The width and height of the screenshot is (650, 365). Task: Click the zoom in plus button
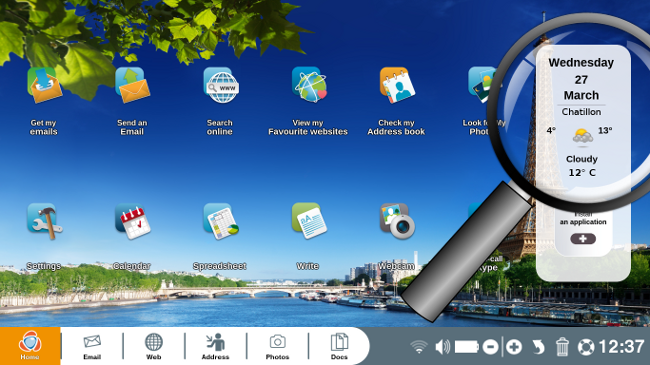[x=514, y=347]
